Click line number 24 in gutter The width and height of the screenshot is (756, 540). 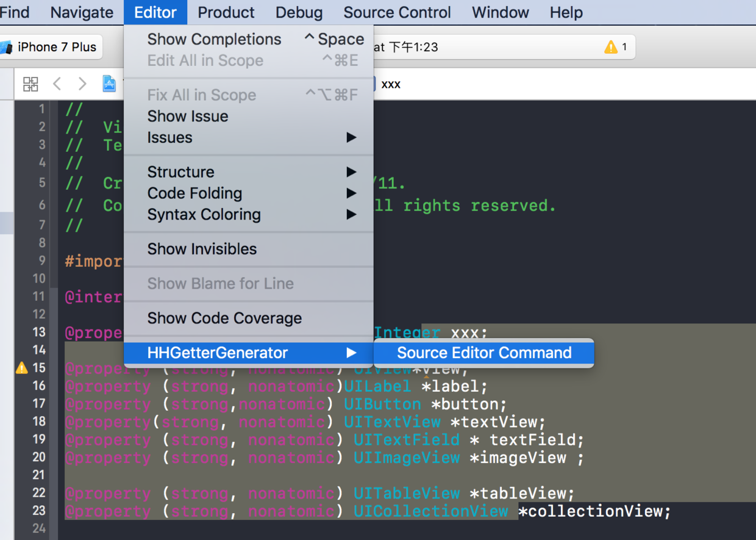pyautogui.click(x=38, y=528)
